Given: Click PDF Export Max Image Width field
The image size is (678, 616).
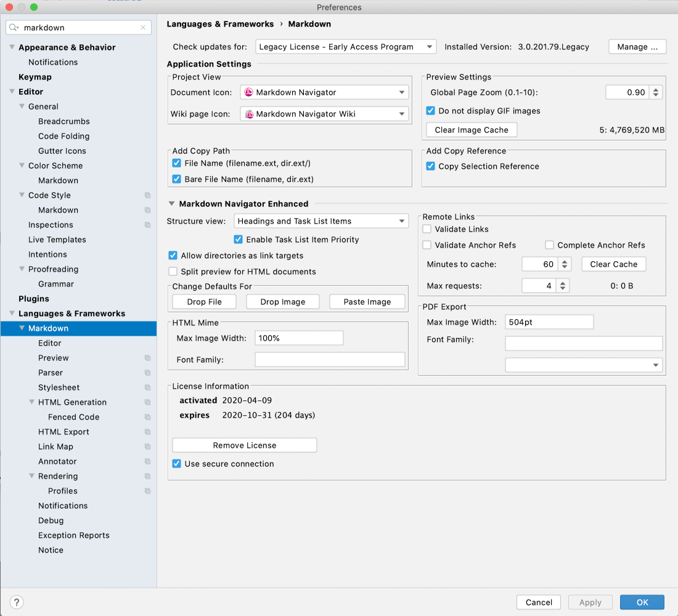Looking at the screenshot, I should 549,322.
